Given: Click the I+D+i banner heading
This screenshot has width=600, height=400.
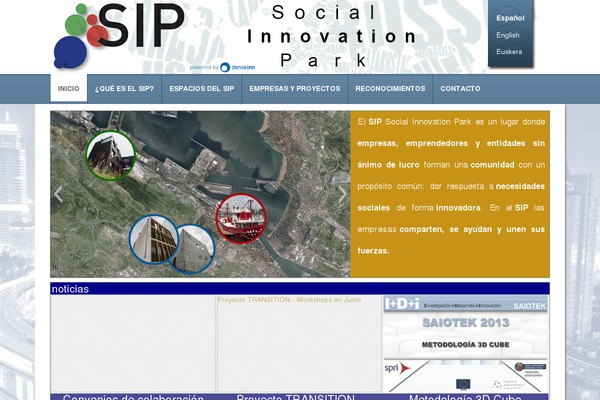Looking at the screenshot, I should pos(402,304).
